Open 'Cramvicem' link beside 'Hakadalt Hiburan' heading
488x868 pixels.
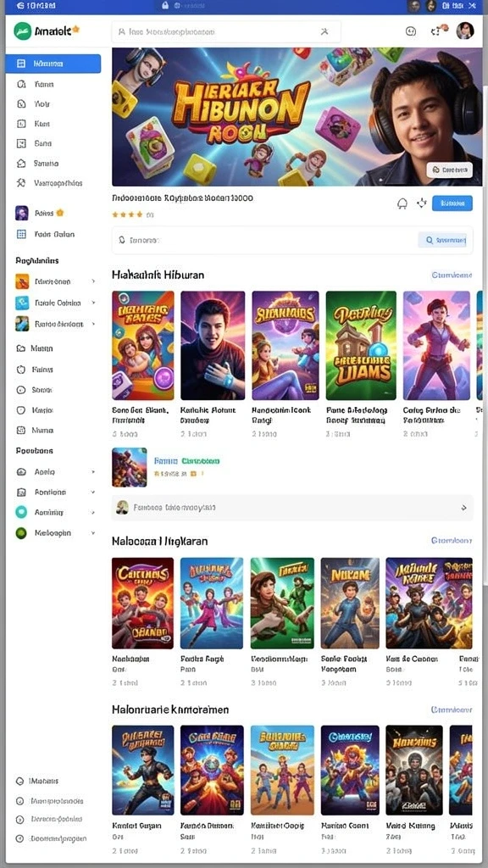pyautogui.click(x=452, y=275)
